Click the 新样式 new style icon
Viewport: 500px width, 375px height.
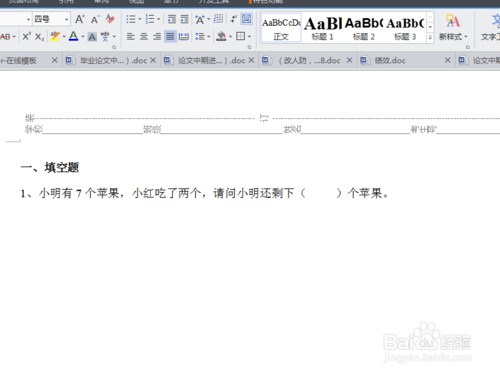pyautogui.click(x=453, y=21)
